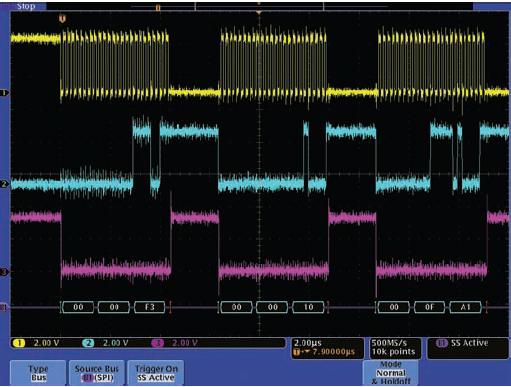The height and width of the screenshot is (387, 511).
Task: Select the channel 2 ground marker at left edge
Action: [4, 184]
